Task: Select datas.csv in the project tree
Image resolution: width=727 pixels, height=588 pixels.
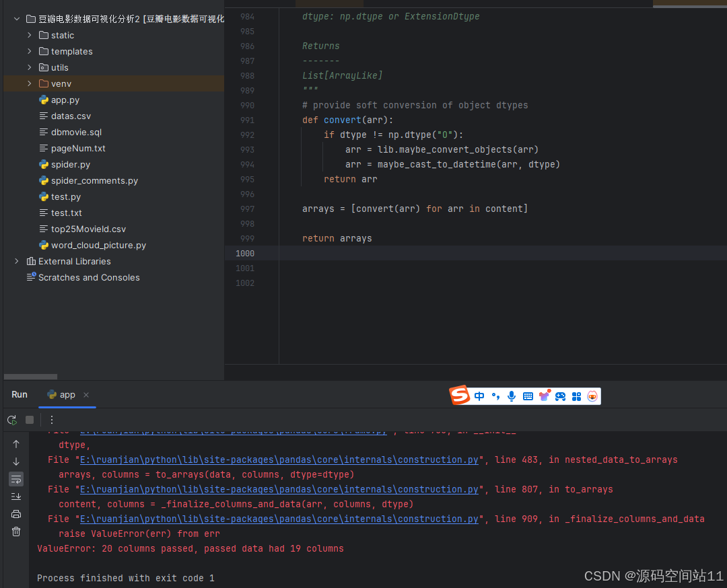Action: (69, 116)
